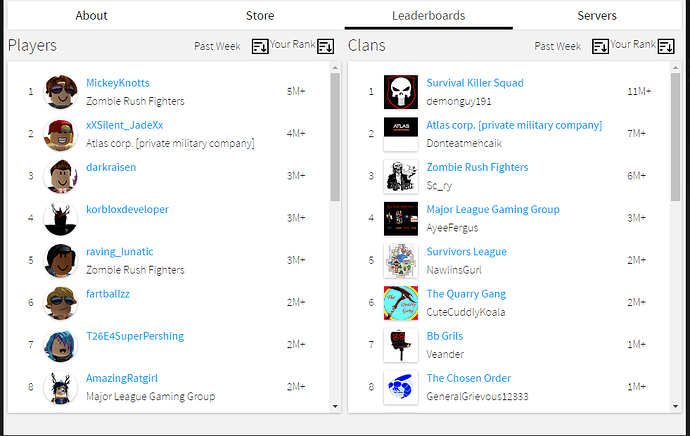Click NawlinsGurl owner name
Image resolution: width=690 pixels, height=436 pixels.
[x=454, y=270]
